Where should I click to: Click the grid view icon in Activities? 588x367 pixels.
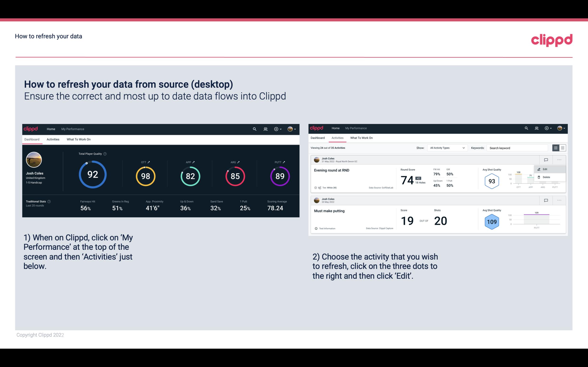pos(562,148)
